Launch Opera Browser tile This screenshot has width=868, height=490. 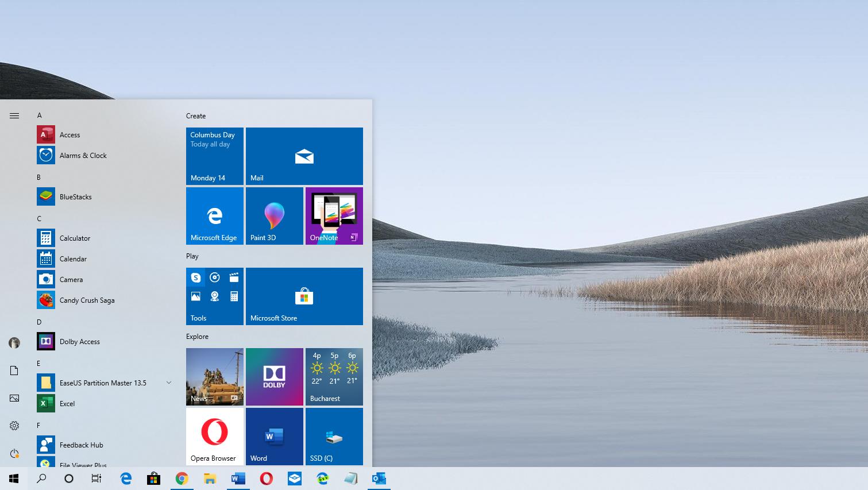pyautogui.click(x=215, y=437)
